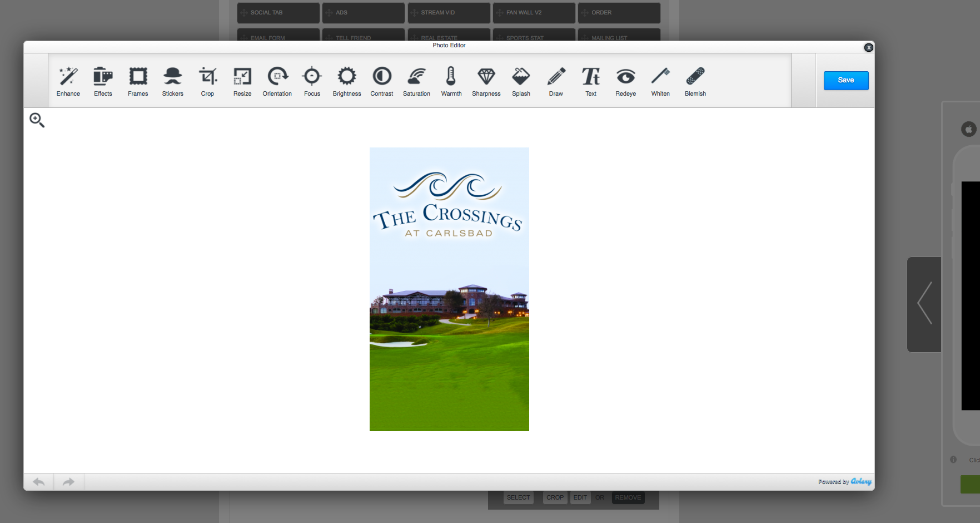Select the Redeye removal tool
This screenshot has height=523, width=980.
pos(626,81)
